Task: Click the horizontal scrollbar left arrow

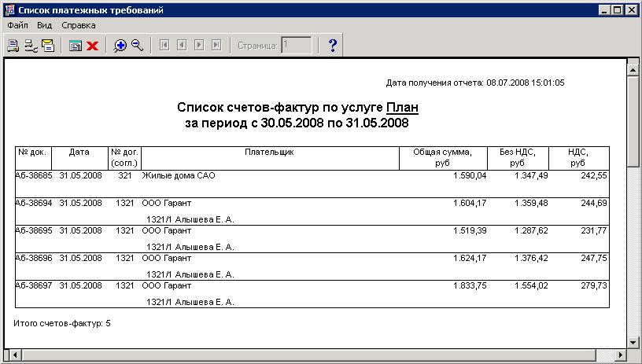Action: click(10, 354)
